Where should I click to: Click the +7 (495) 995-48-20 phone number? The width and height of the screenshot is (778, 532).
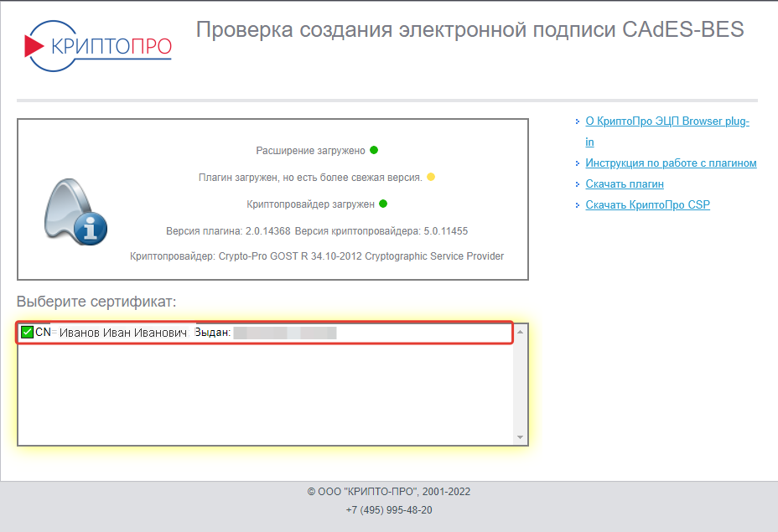click(x=389, y=509)
